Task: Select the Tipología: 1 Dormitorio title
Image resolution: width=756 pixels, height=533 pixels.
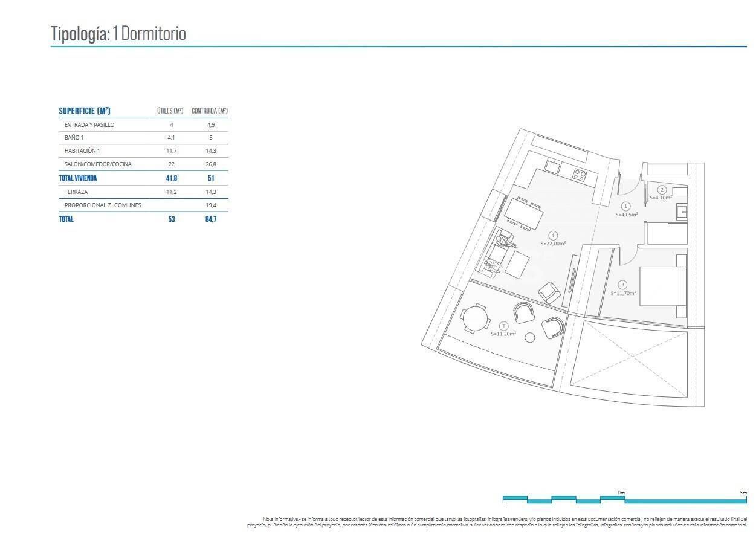Action: [x=118, y=33]
